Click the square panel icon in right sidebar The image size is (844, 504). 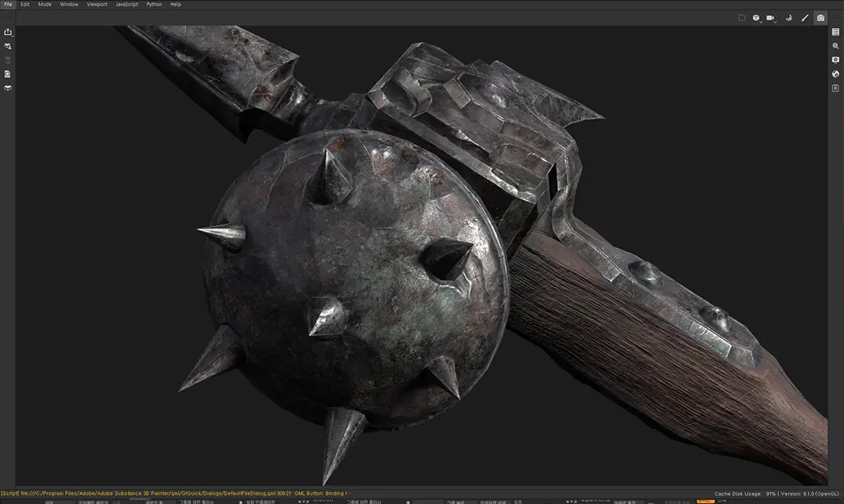click(836, 88)
